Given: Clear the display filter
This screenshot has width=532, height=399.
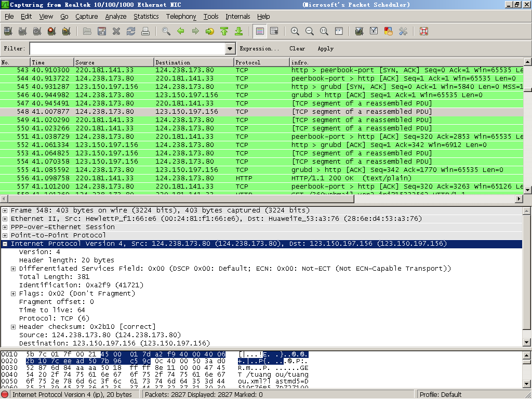Looking at the screenshot, I should click(x=297, y=48).
